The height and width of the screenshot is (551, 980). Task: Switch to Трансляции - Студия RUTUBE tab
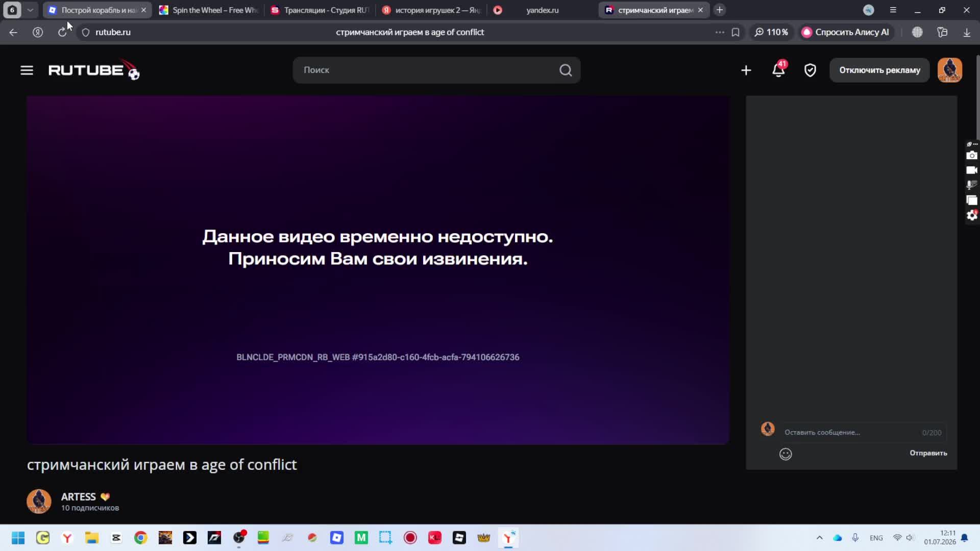(320, 10)
